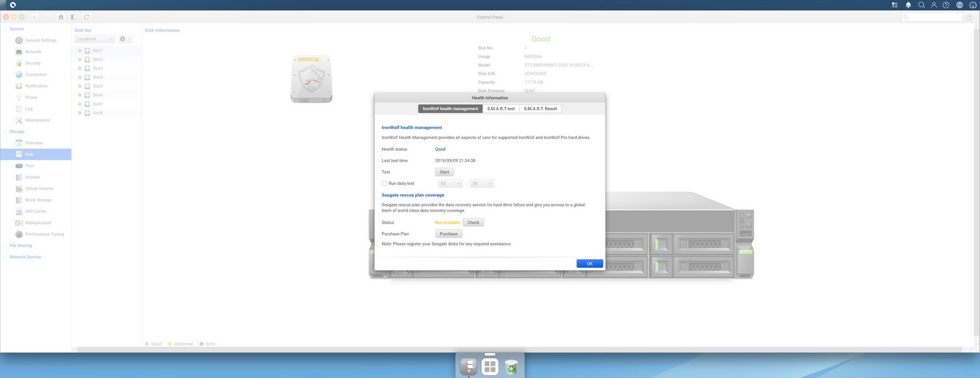Viewport: 980px width, 378px height.
Task: Switch to the S.M.A.R.T test tab
Action: [501, 109]
